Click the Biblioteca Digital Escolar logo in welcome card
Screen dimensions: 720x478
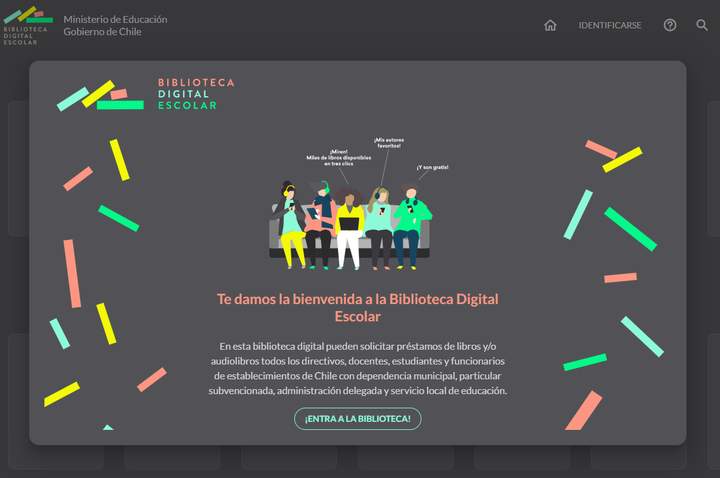click(x=146, y=95)
